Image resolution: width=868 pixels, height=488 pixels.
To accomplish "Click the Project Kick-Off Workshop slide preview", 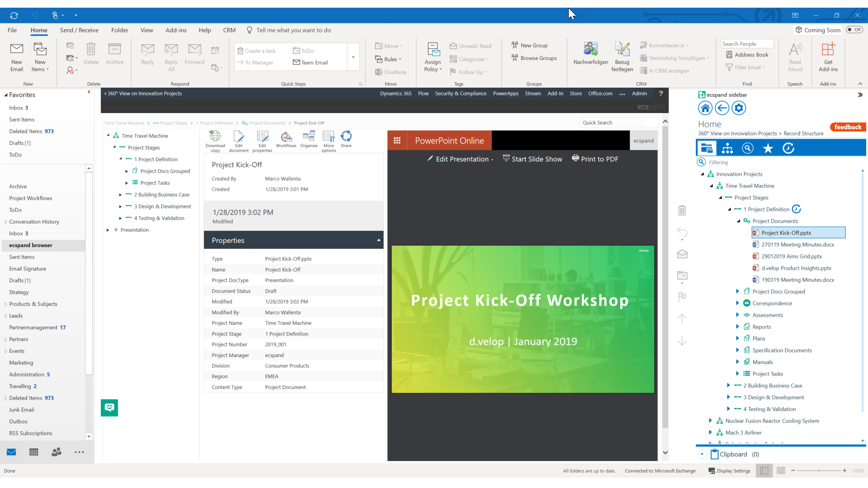I will coord(523,319).
